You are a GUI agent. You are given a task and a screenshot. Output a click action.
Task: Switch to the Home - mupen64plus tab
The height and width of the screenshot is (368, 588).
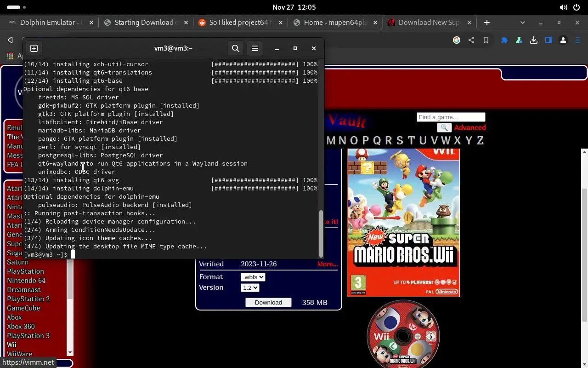tap(335, 23)
